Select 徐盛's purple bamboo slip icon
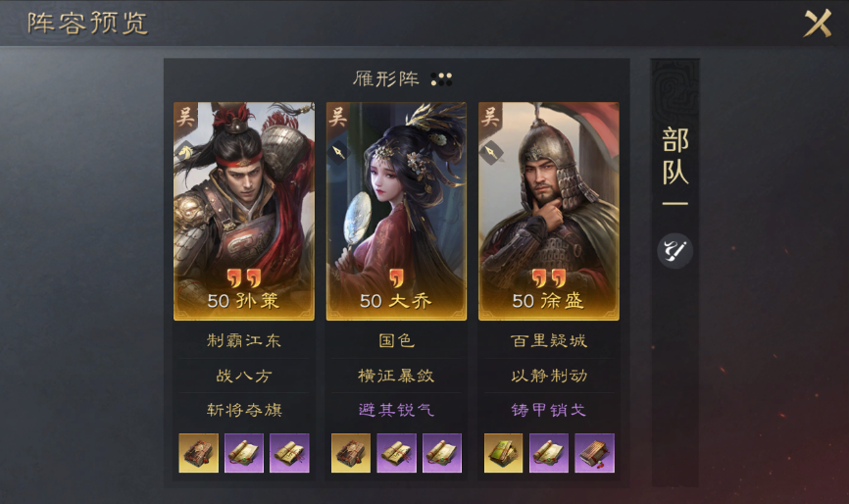The height and width of the screenshot is (504, 849). pyautogui.click(x=594, y=453)
